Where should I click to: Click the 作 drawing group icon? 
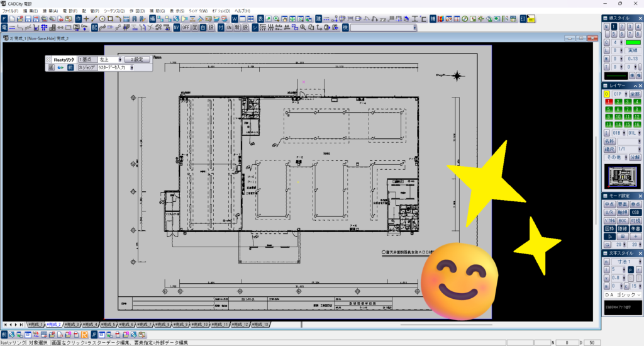(78, 19)
